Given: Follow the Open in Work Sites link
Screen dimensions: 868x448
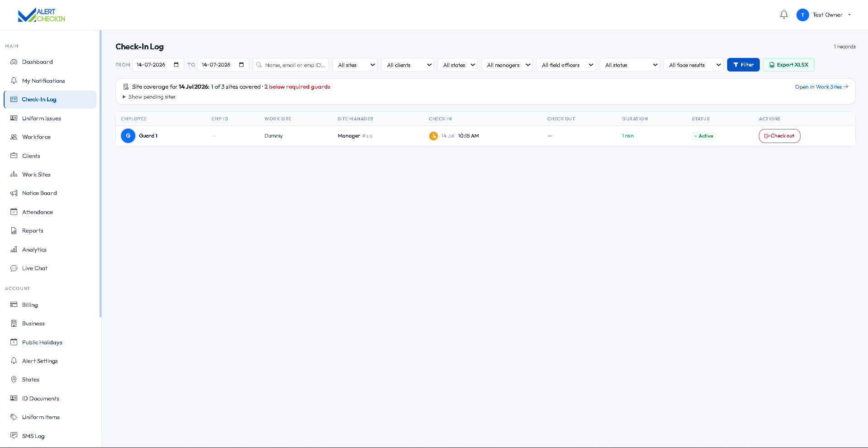Looking at the screenshot, I should 821,87.
